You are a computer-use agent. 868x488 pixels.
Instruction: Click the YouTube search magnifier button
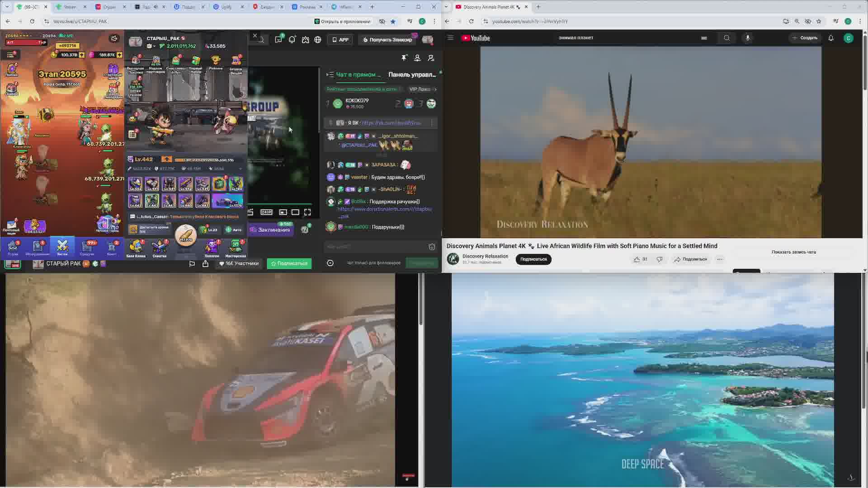726,38
